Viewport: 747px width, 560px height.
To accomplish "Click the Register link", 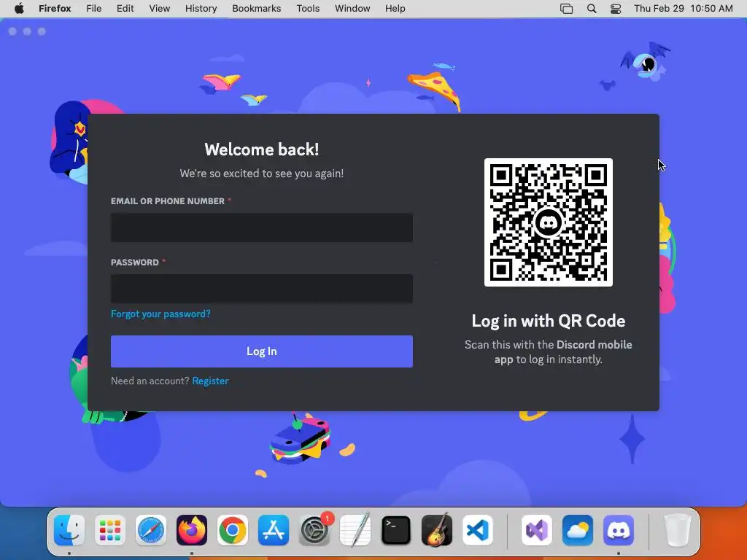I will [210, 381].
